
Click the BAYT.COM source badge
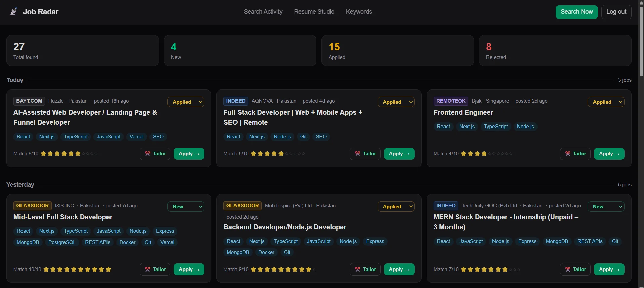(x=29, y=101)
